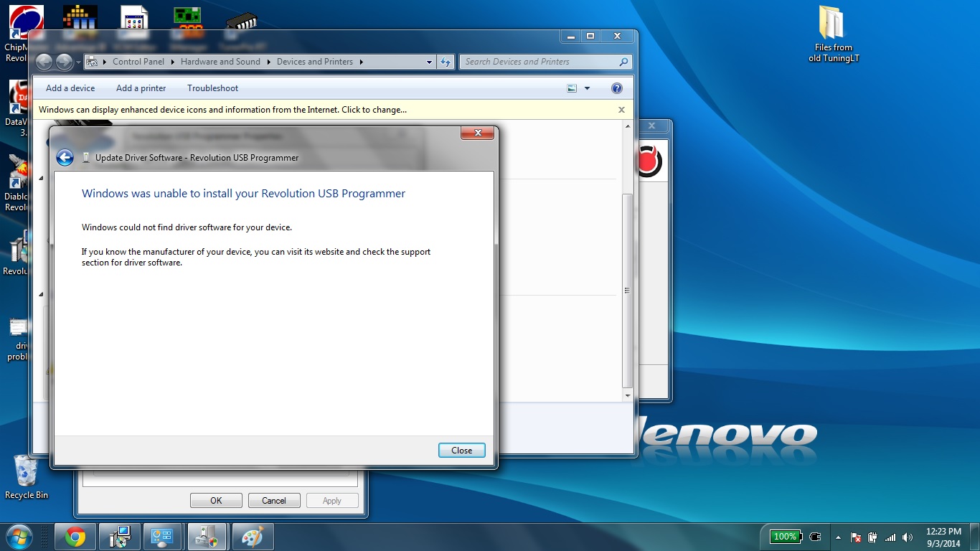The height and width of the screenshot is (551, 980).
Task: Click Devices and Printers breadcrumb segment
Action: (315, 62)
